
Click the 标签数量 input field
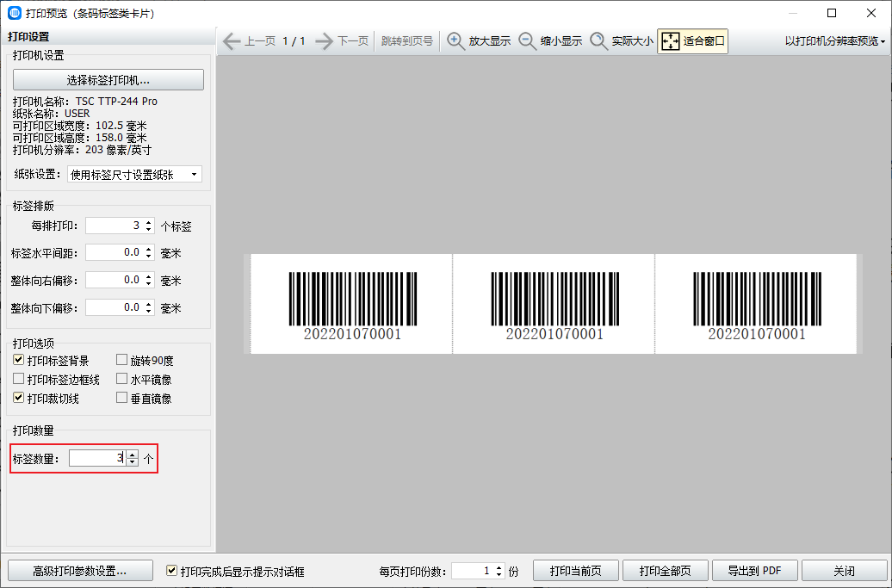tap(97, 458)
